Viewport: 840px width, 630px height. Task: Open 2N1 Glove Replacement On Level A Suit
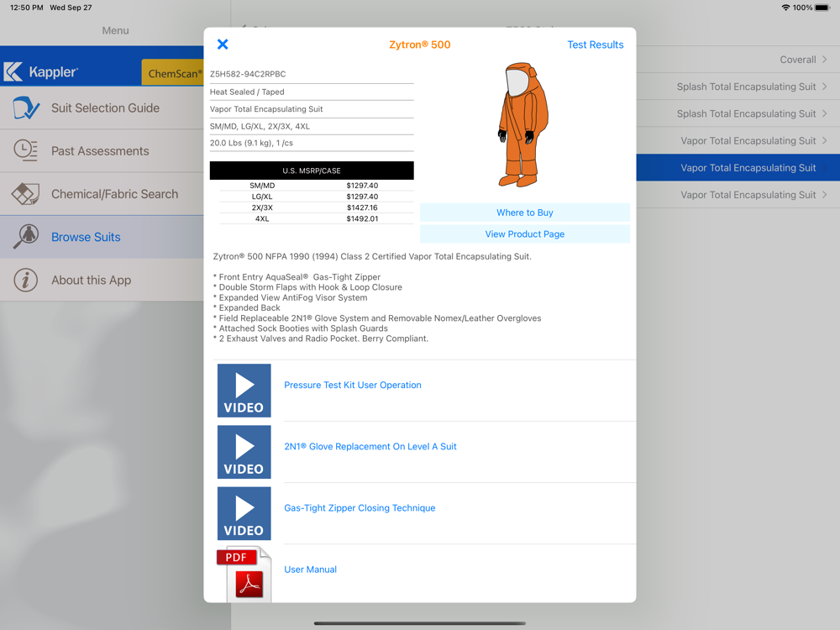click(370, 447)
